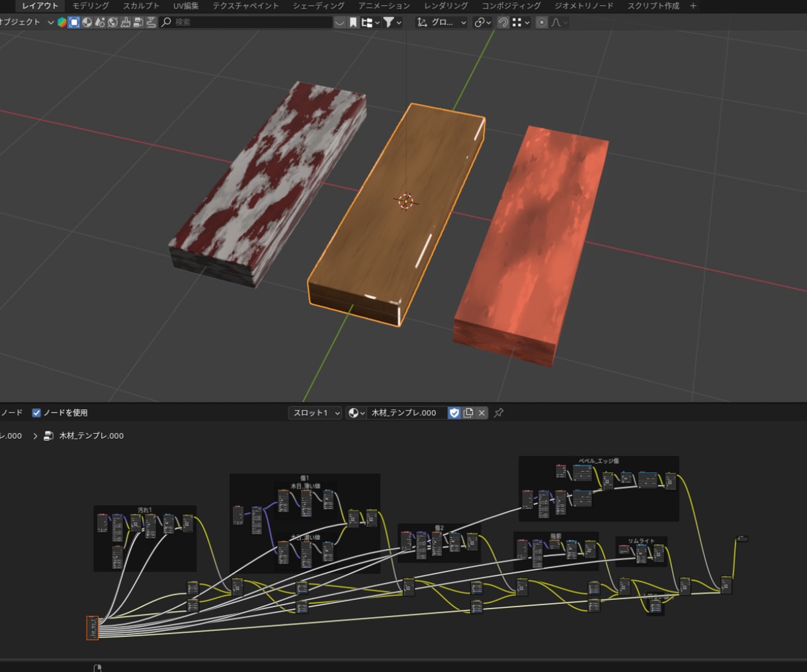Click the multicolored cube icon in header
This screenshot has height=672, width=807.
(x=62, y=22)
